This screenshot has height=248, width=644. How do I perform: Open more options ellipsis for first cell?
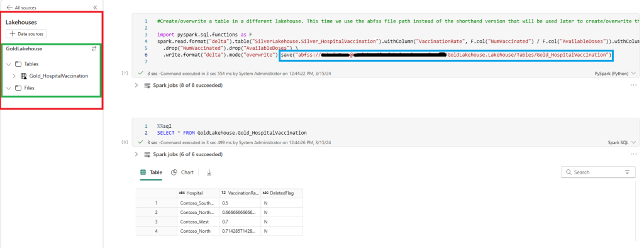633,85
